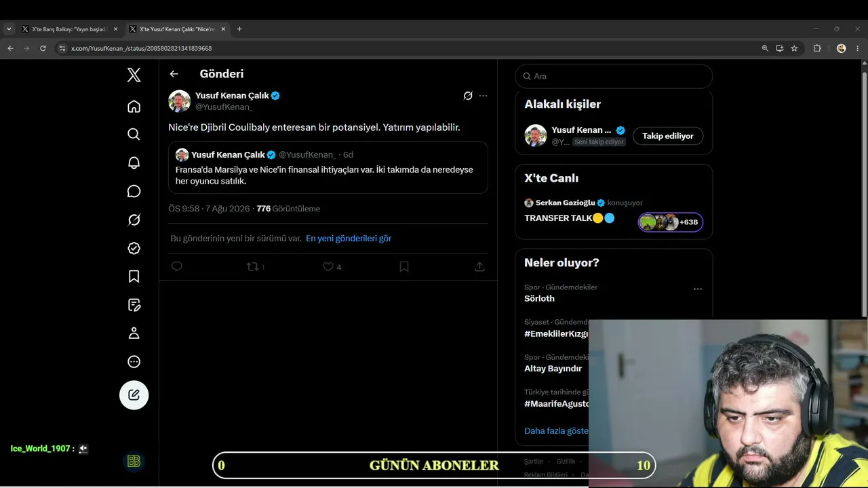
Task: Click the white compose post button
Action: [x=134, y=395]
